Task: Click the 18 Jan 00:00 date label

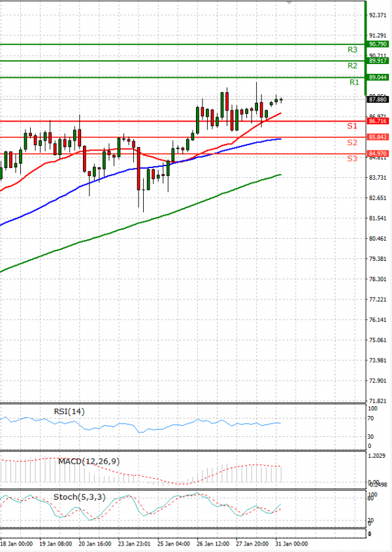Action: point(17,544)
